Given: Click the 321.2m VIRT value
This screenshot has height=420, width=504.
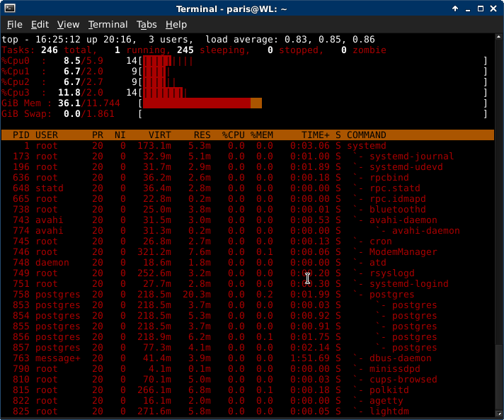Looking at the screenshot, I should point(154,252).
